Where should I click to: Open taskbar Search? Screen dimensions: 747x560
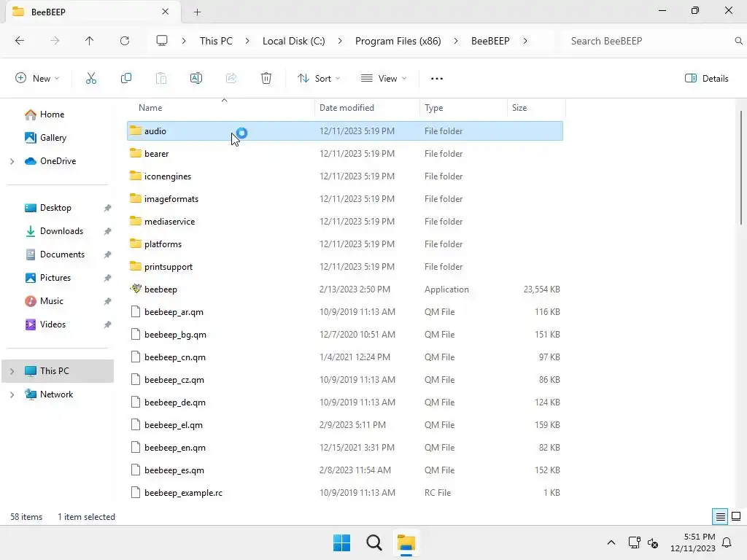(x=374, y=542)
